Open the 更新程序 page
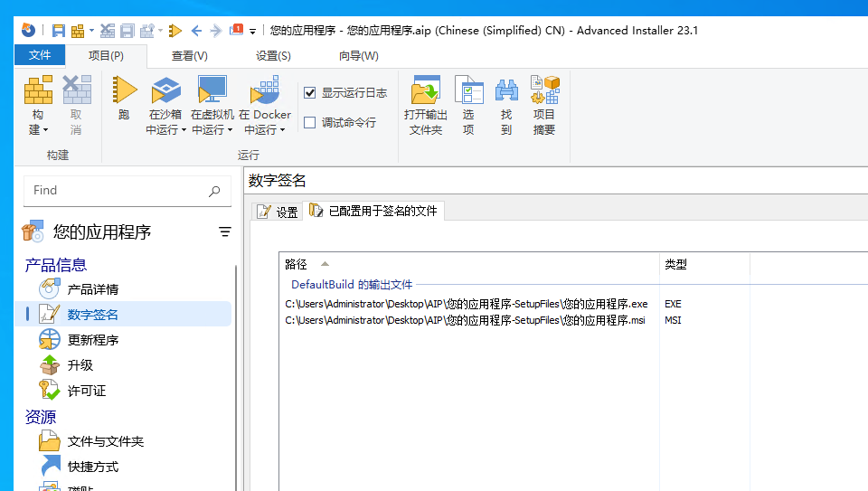Image resolution: width=868 pixels, height=491 pixels. click(92, 340)
